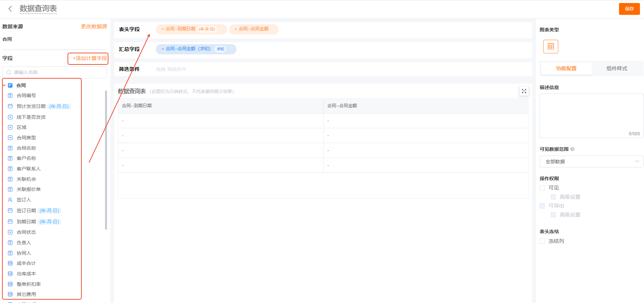644x303 pixels.
Task: Open dropdown on 合同--合同金额 (求和) tag
Action: (163, 49)
